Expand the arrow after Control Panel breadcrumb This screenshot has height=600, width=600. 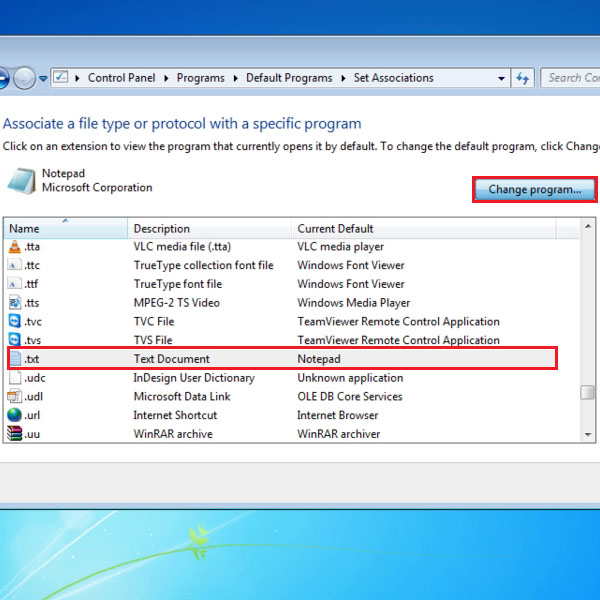click(166, 78)
